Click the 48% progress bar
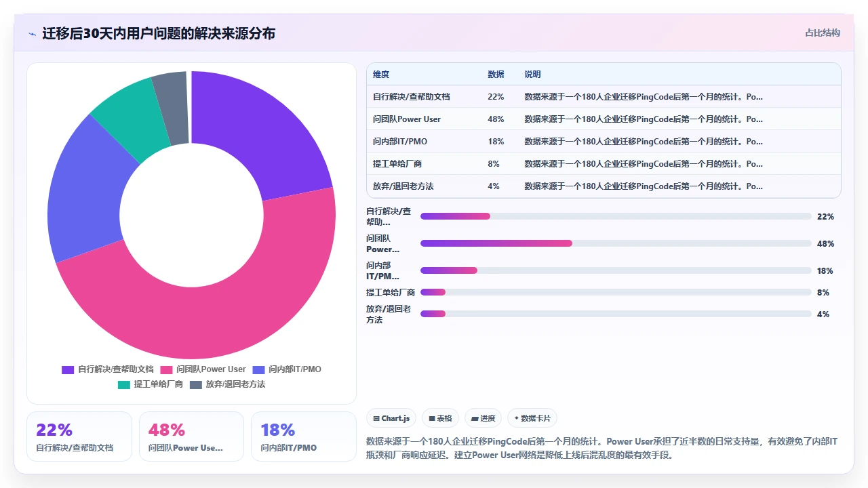 (616, 243)
